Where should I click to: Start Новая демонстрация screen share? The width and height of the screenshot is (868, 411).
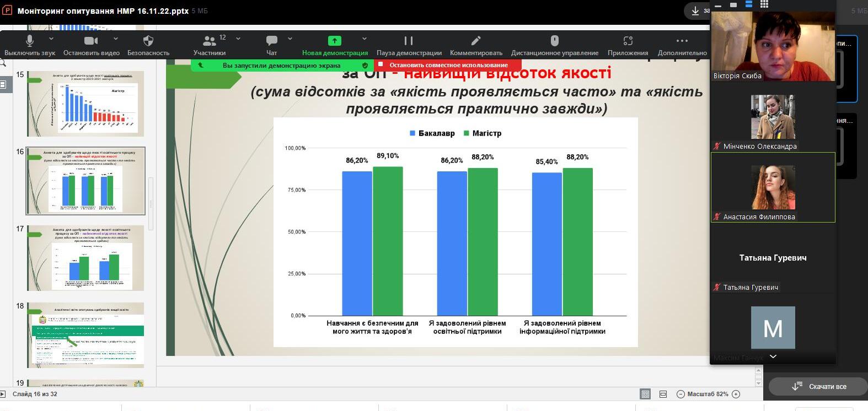coord(335,45)
